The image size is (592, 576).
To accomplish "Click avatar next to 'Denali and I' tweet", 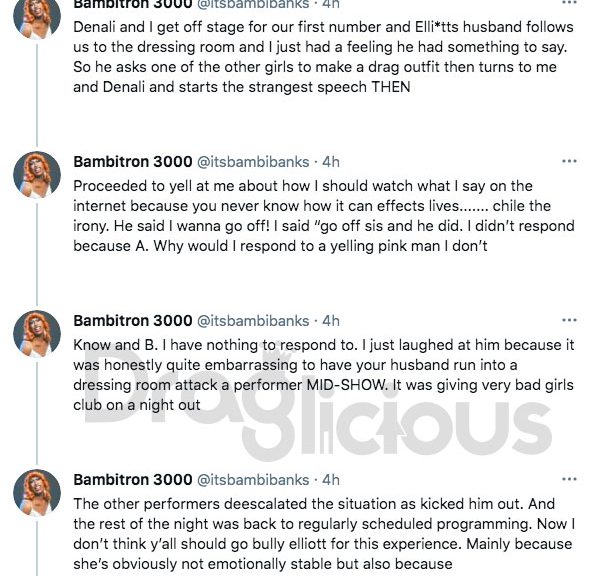I will [x=37, y=16].
